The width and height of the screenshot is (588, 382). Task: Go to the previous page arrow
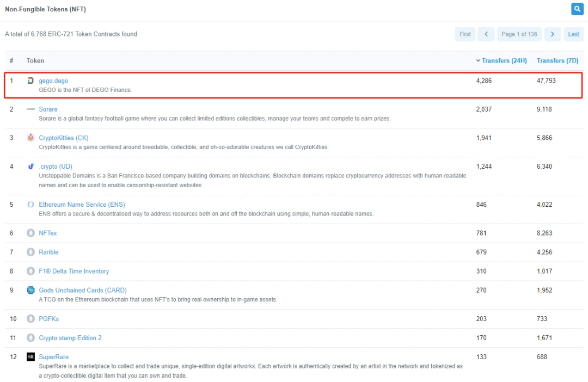pyautogui.click(x=486, y=34)
